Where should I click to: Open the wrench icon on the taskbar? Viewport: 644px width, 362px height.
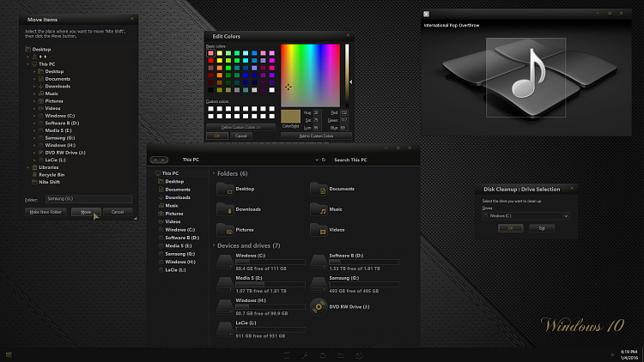(305, 355)
